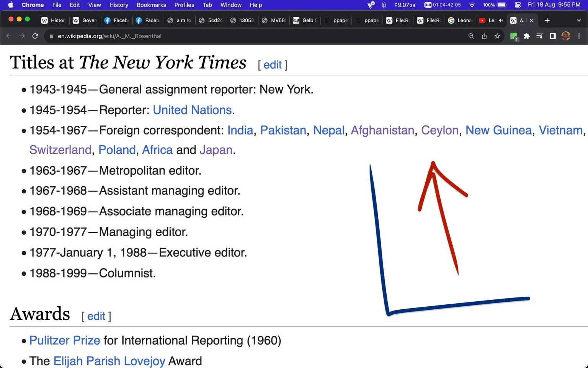Expand the tab search chevron dropdown
The image size is (588, 368).
coord(579,20)
